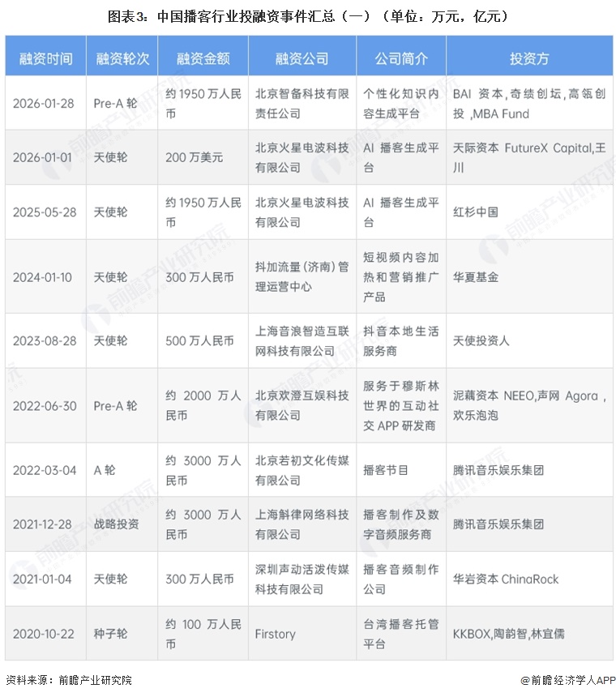This screenshot has width=616, height=697.
Task: Select the date cell 2020-10-22
Action: tap(44, 634)
